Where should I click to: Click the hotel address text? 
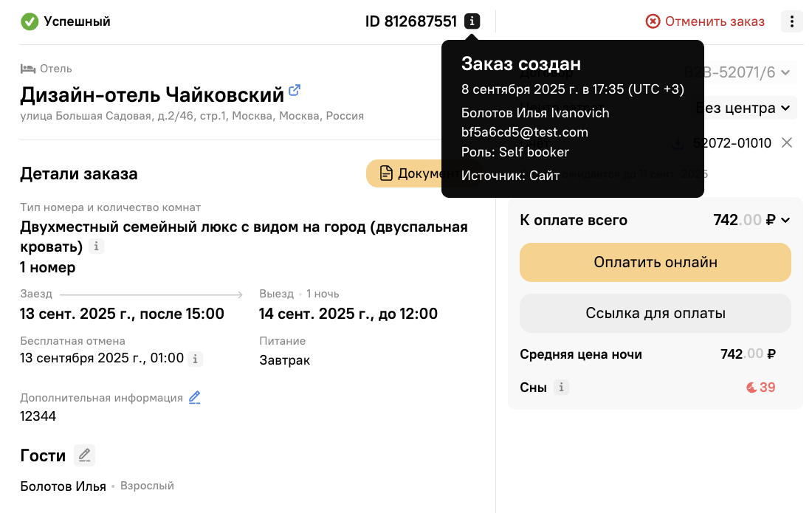point(192,116)
